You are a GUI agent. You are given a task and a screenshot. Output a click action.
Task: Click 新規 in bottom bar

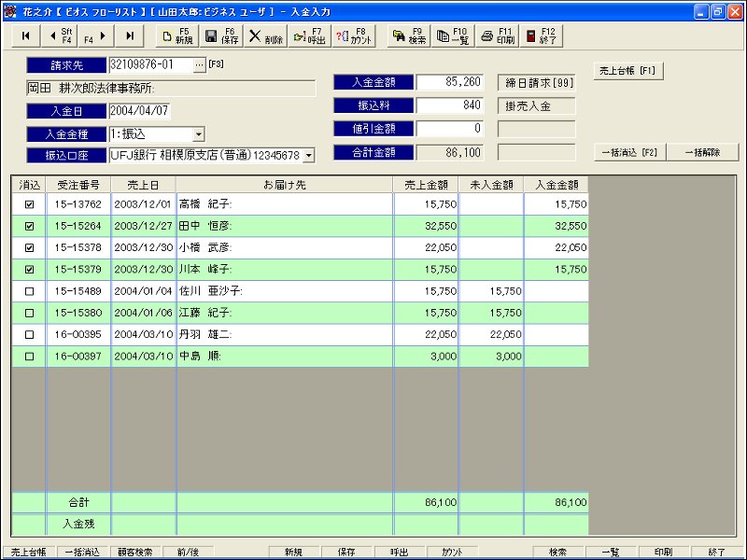[293, 552]
